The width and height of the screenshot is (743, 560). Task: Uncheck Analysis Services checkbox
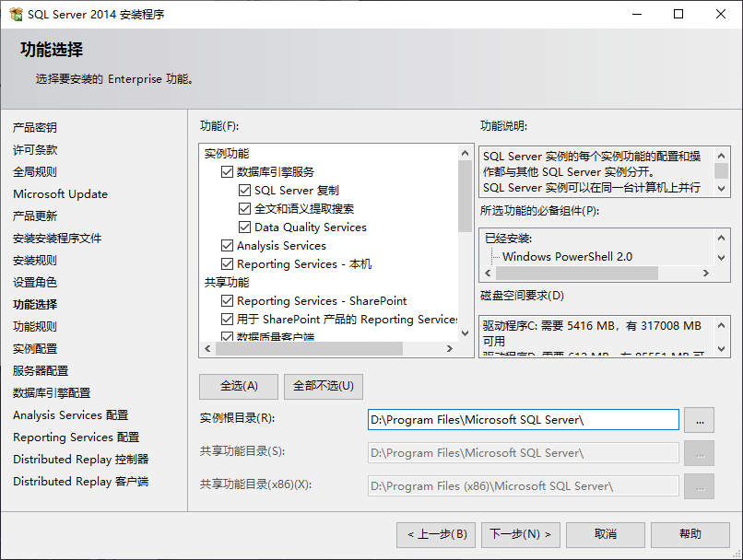point(227,246)
